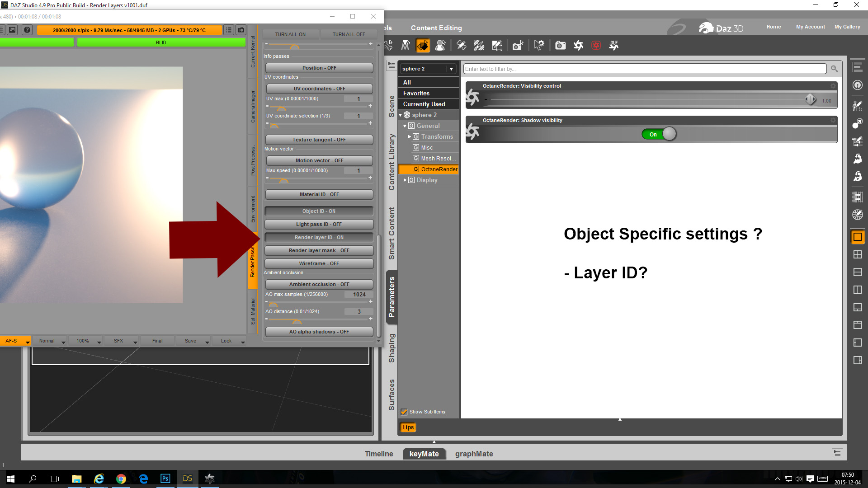This screenshot has height=488, width=868.
Task: Switch to the graphMate tab
Action: pos(474,454)
